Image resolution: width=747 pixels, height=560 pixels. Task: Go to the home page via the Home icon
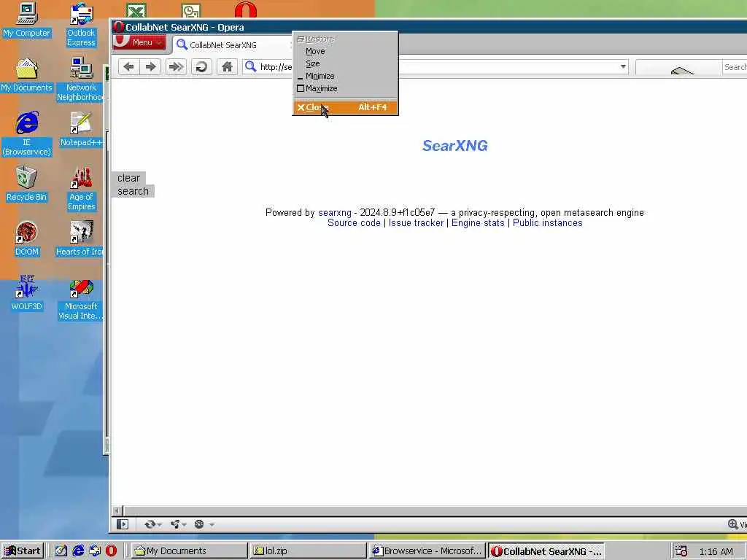coord(227,66)
